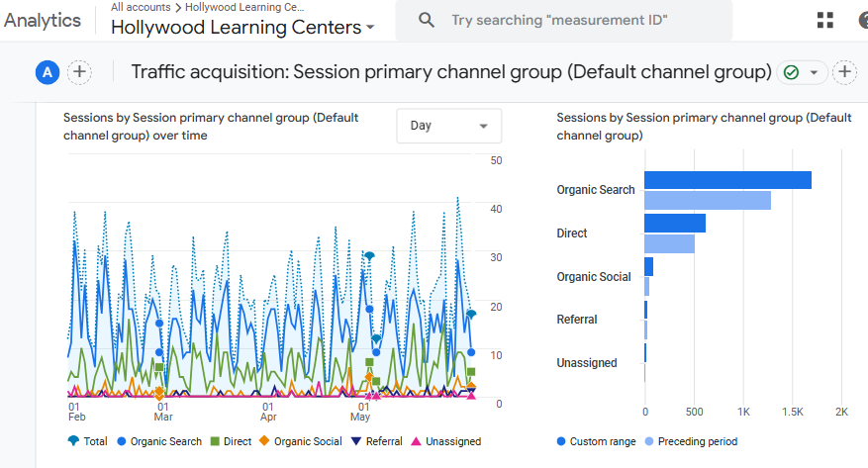Click All accounts breadcrumb
The width and height of the screenshot is (868, 468).
(x=140, y=7)
